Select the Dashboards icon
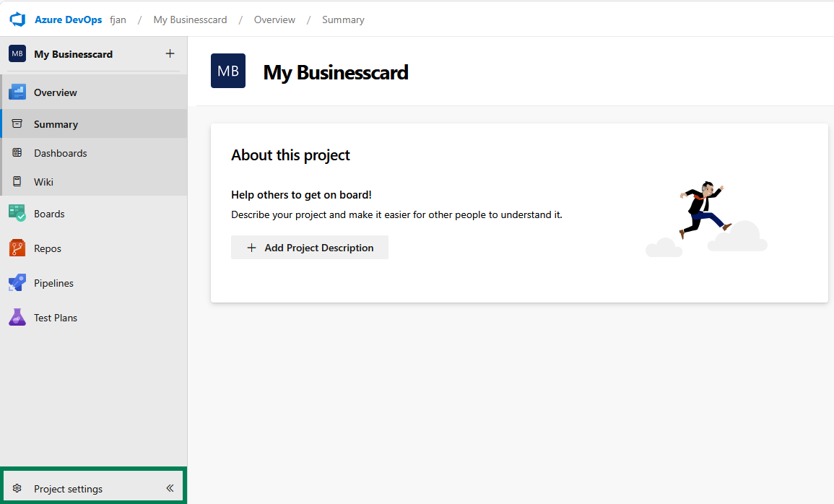The image size is (834, 504). click(17, 152)
